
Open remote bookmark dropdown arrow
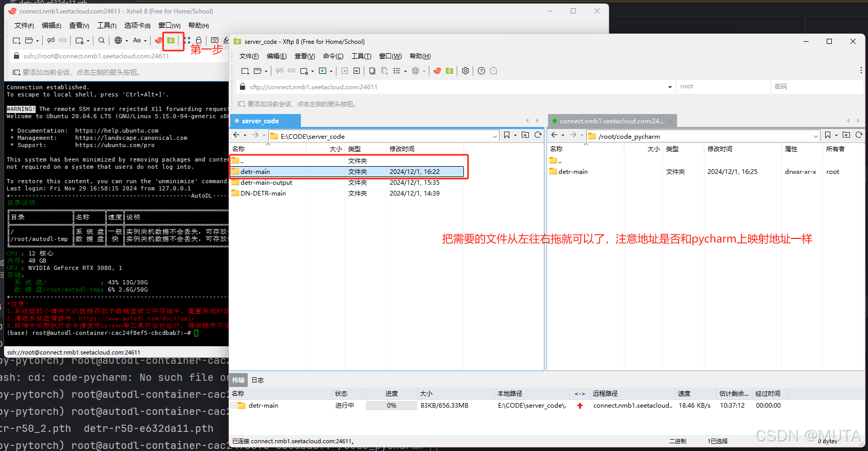coord(836,135)
